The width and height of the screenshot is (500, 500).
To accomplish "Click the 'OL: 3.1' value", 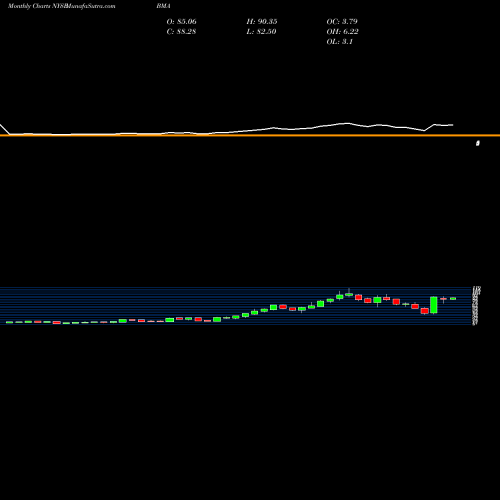I will coord(340,42).
